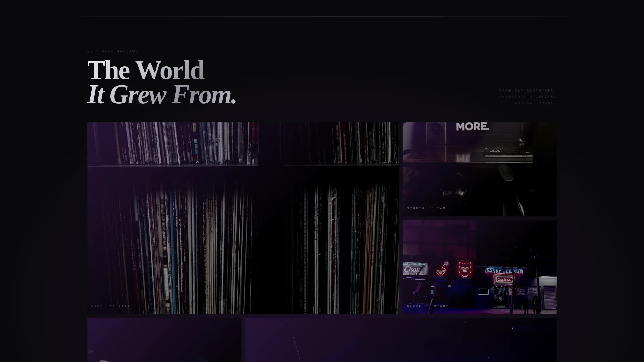The height and width of the screenshot is (362, 644).
Task: Click the white MORE. logo in studio image
Action: 472,127
